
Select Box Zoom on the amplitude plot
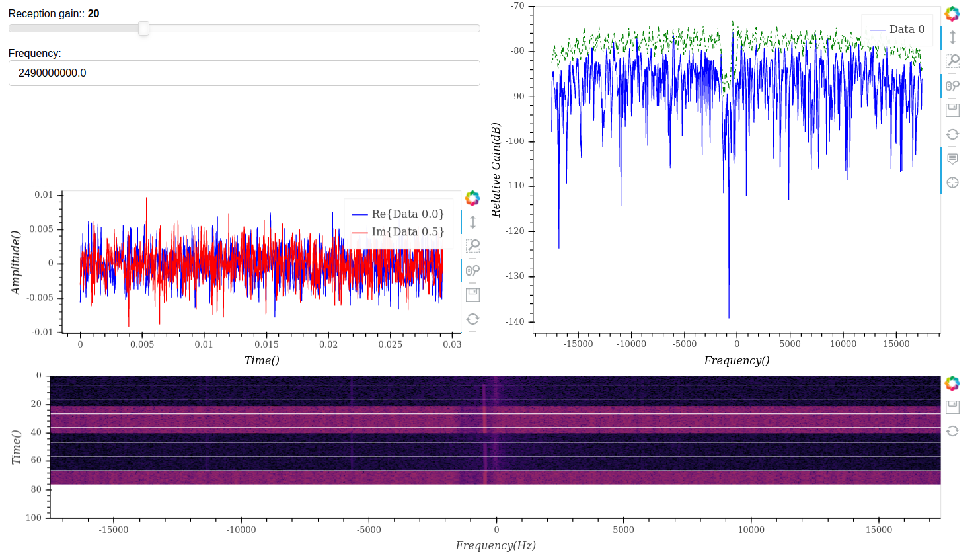[472, 246]
